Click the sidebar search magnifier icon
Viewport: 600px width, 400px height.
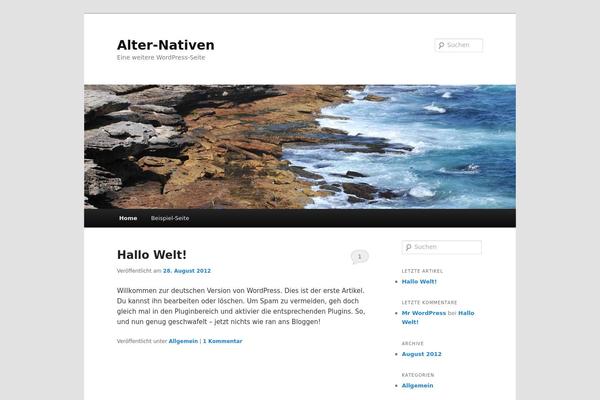click(408, 247)
